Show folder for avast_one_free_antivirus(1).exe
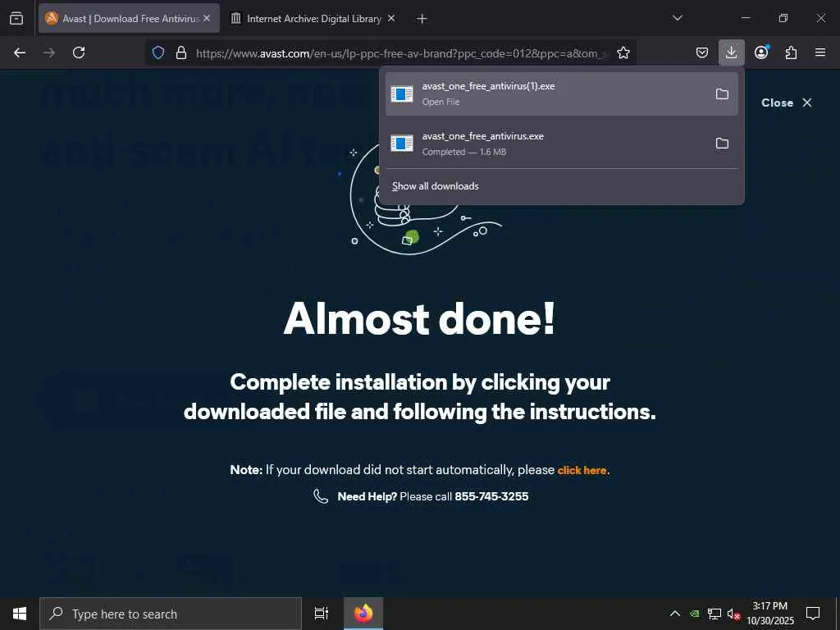 (722, 94)
